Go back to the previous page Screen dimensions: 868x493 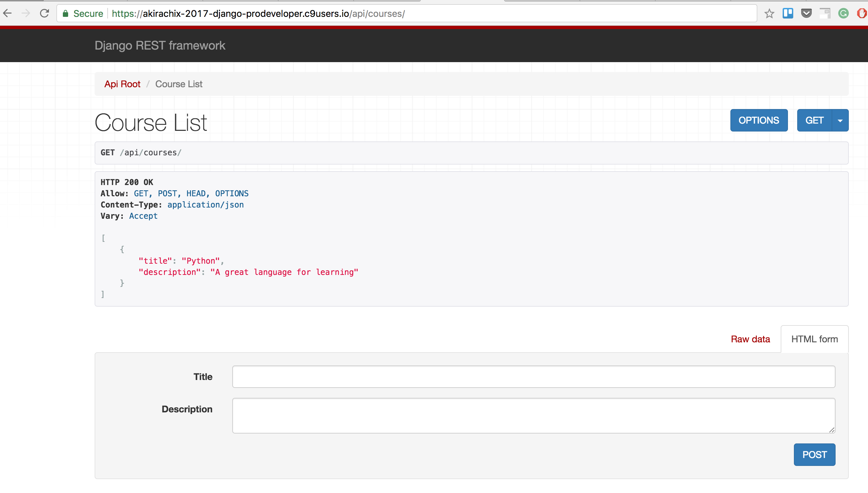click(x=8, y=14)
